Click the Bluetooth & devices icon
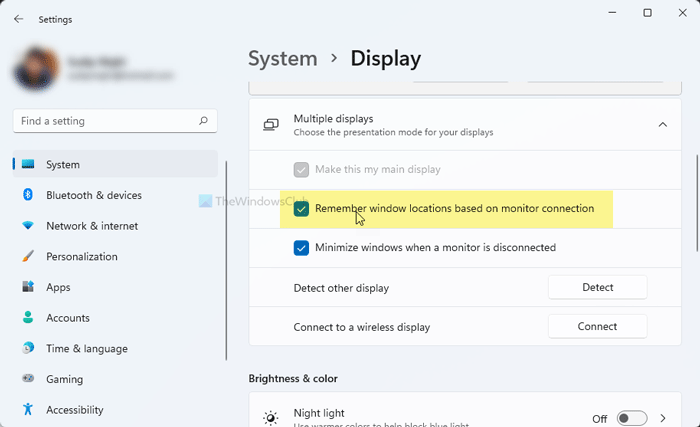This screenshot has height=427, width=700. (x=28, y=195)
